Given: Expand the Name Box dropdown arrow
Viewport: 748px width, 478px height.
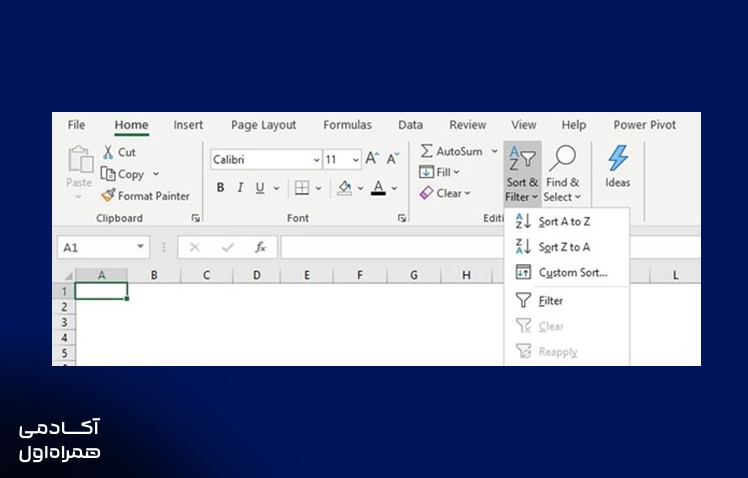Looking at the screenshot, I should coord(140,247).
